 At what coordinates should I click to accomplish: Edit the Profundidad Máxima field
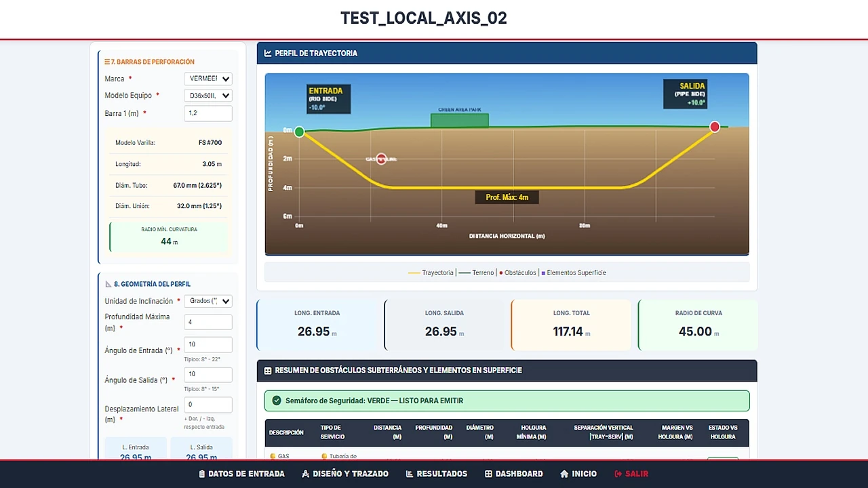(208, 323)
